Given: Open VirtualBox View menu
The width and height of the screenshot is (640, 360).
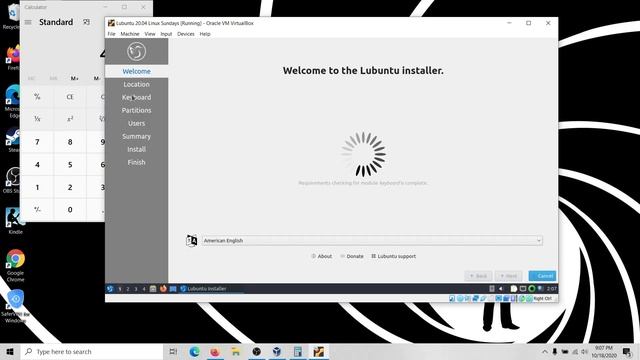Looking at the screenshot, I should tap(150, 34).
